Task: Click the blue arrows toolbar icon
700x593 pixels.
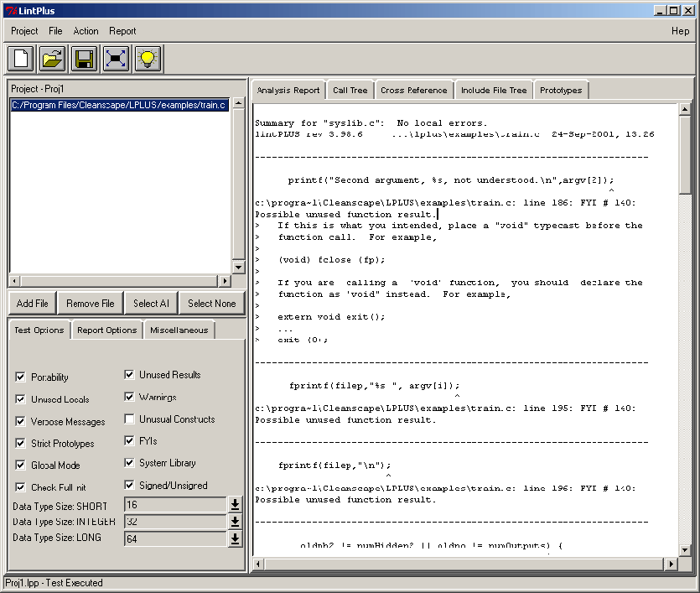Action: pyautogui.click(x=116, y=59)
